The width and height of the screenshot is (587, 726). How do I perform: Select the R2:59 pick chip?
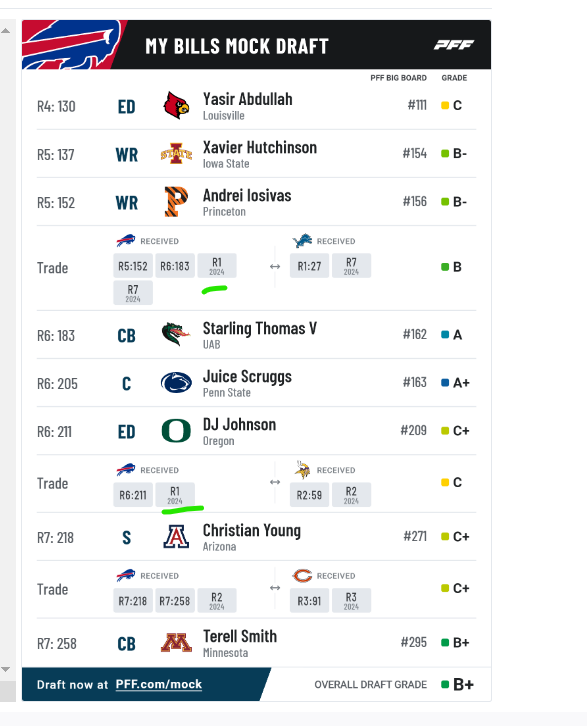(x=309, y=495)
